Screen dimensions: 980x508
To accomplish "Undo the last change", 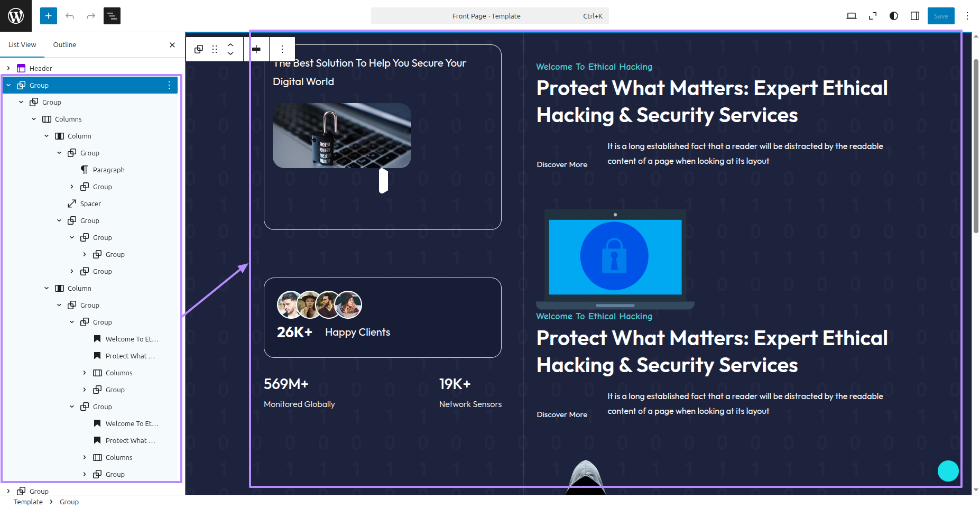I will [x=70, y=16].
